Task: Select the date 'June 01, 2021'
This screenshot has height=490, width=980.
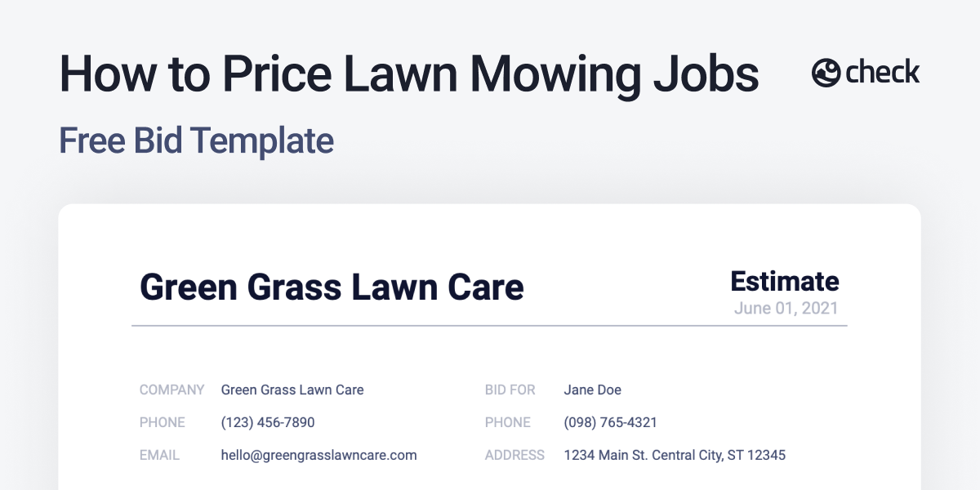Action: (786, 309)
